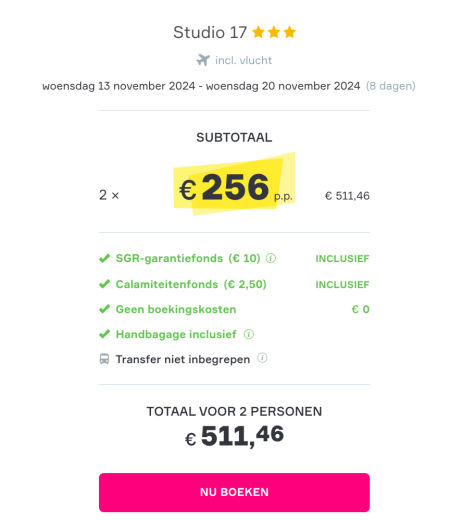Click the Calamiteitenfonds green checkmark
The image size is (450, 521).
pos(104,284)
